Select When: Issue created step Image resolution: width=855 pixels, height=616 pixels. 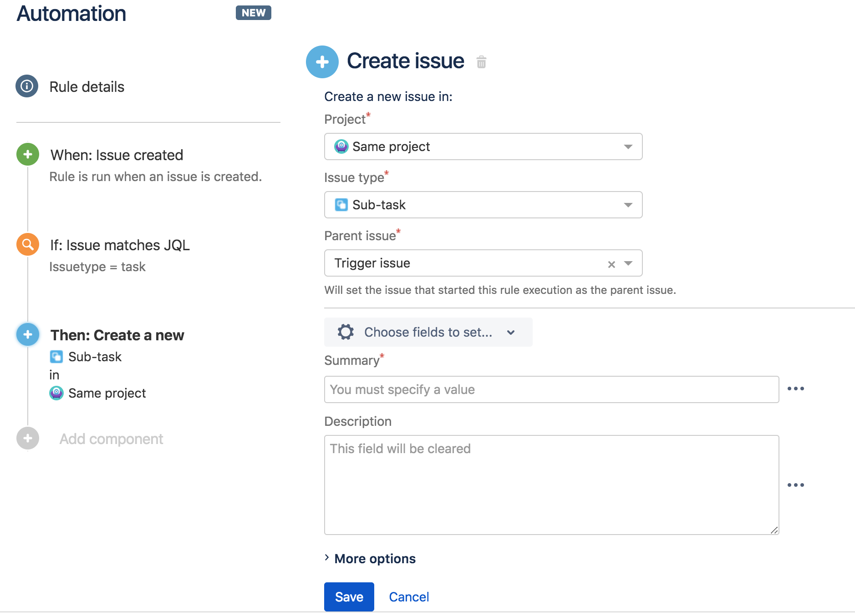pos(117,155)
